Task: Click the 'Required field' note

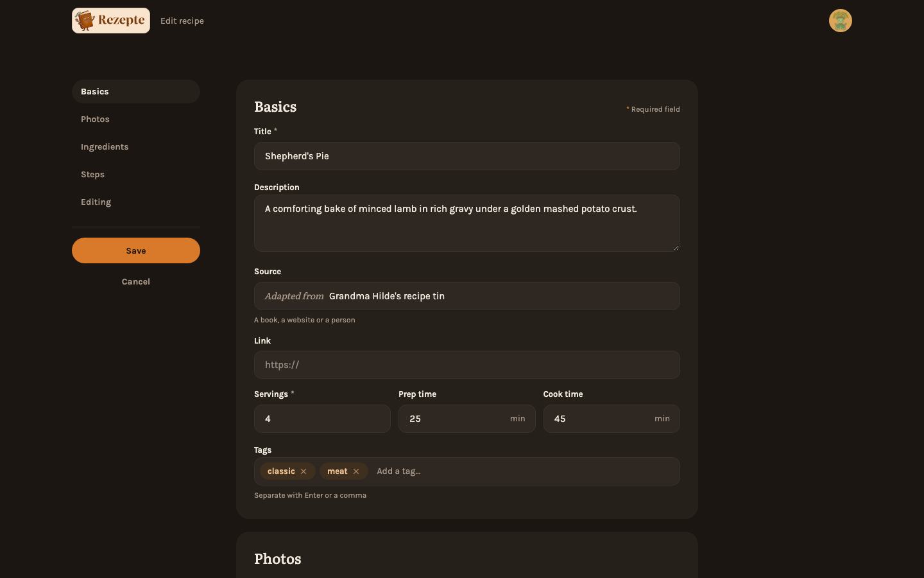Action: pyautogui.click(x=653, y=109)
